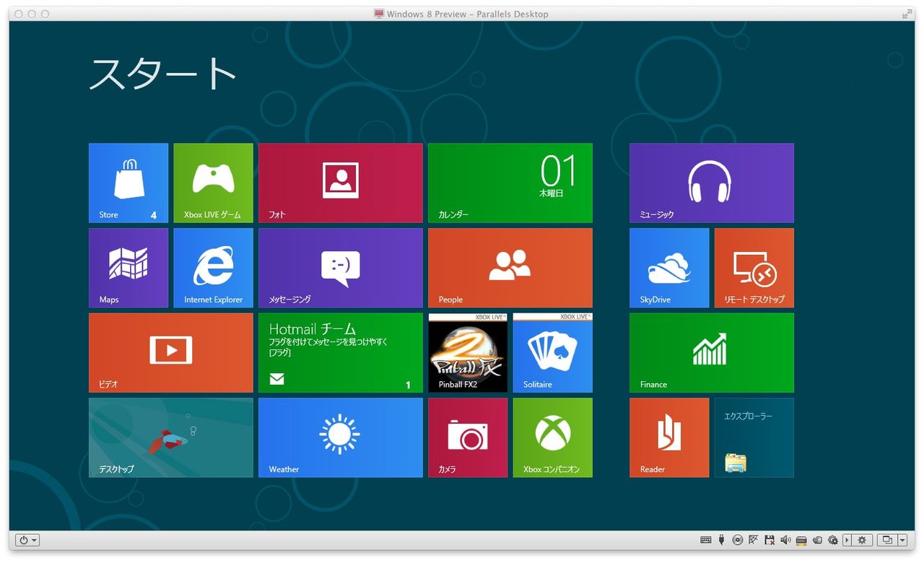Enter full screen using the title bar arrows
Image resolution: width=924 pixels, height=563 pixels.
click(907, 14)
